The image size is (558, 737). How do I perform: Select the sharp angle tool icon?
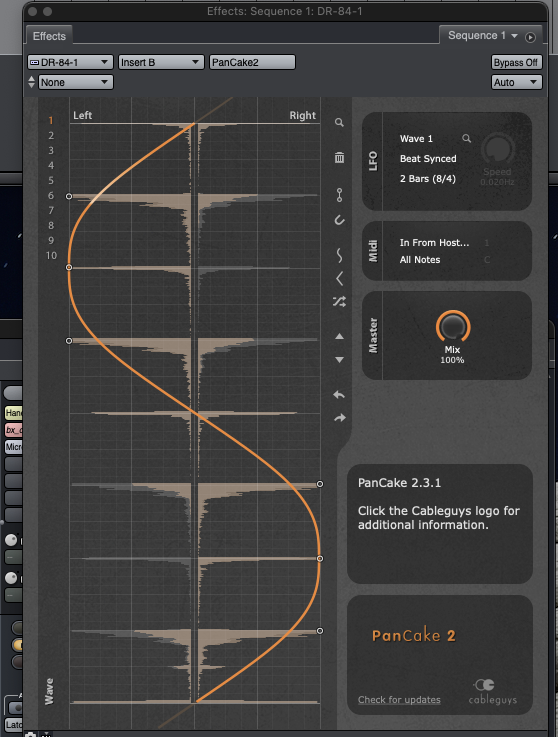click(339, 279)
